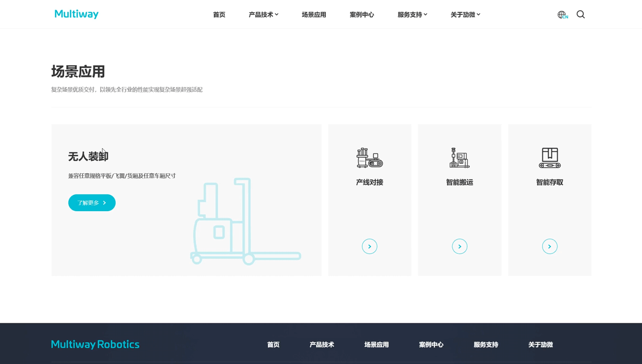The width and height of the screenshot is (642, 364).
Task: Open the language globe CN selector
Action: (562, 15)
